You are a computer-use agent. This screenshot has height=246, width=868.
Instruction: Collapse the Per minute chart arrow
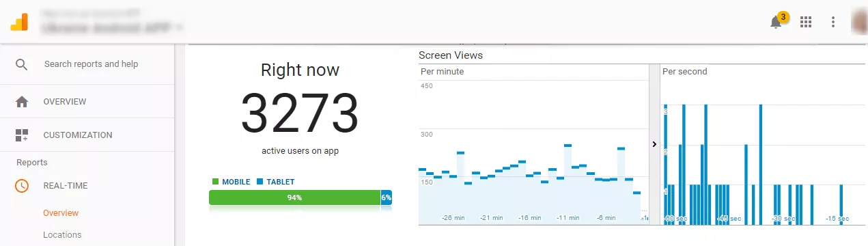point(654,144)
